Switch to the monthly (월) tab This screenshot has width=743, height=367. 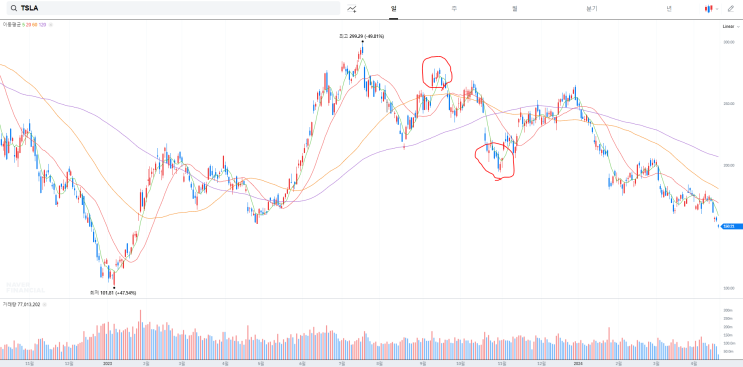click(x=515, y=9)
